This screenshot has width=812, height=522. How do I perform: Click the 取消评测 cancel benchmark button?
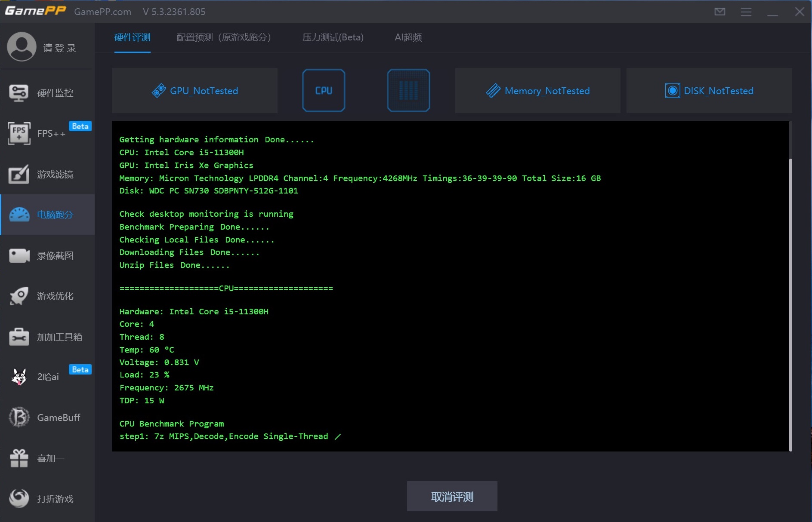click(x=452, y=496)
